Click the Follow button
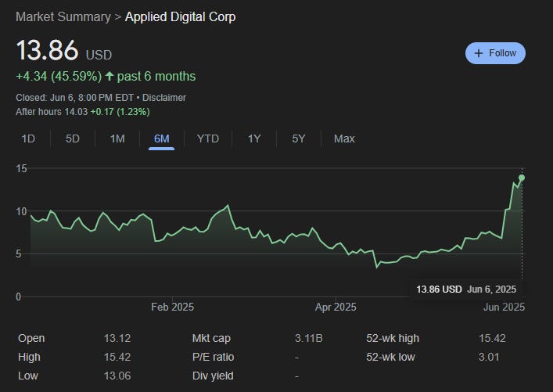Image resolution: width=553 pixels, height=392 pixels. 495,53
